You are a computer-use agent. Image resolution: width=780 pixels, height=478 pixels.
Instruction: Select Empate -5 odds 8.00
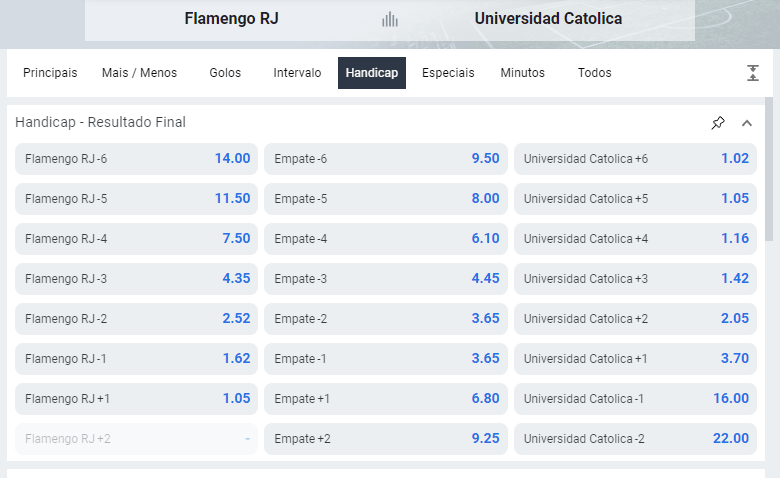coord(386,199)
